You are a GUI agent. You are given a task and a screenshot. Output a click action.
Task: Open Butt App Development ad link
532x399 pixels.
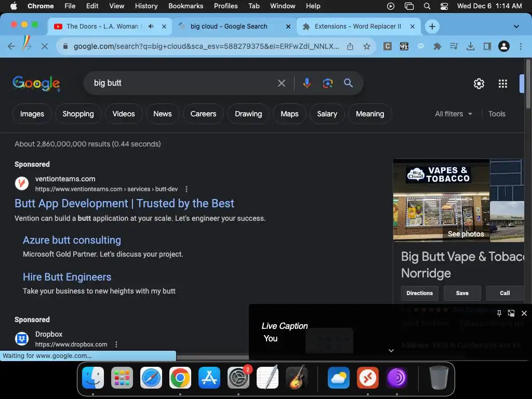point(124,203)
